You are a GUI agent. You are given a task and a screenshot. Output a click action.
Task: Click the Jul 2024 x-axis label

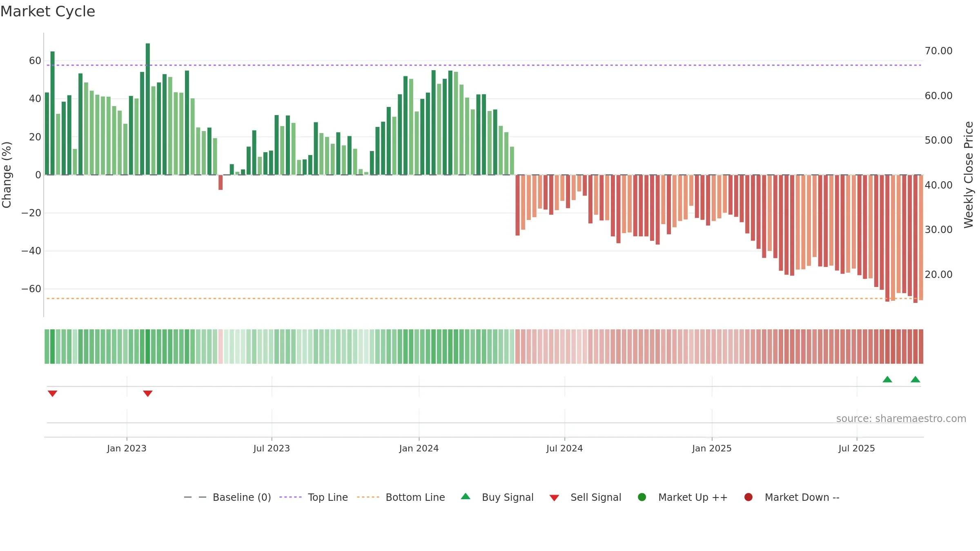[x=565, y=448]
